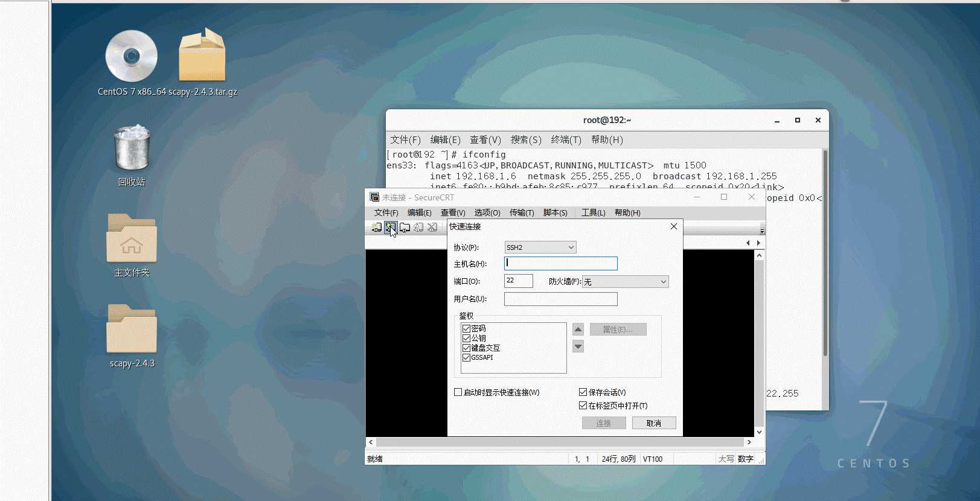The height and width of the screenshot is (501, 980).
Task: Open SecureCRT 工具(L) menu
Action: pos(593,212)
